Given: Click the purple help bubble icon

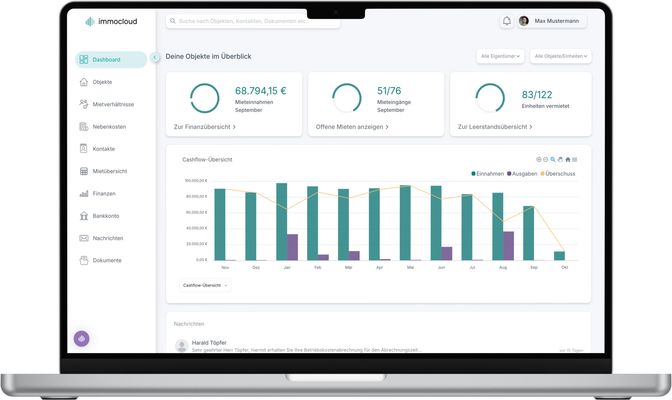Looking at the screenshot, I should (x=82, y=339).
